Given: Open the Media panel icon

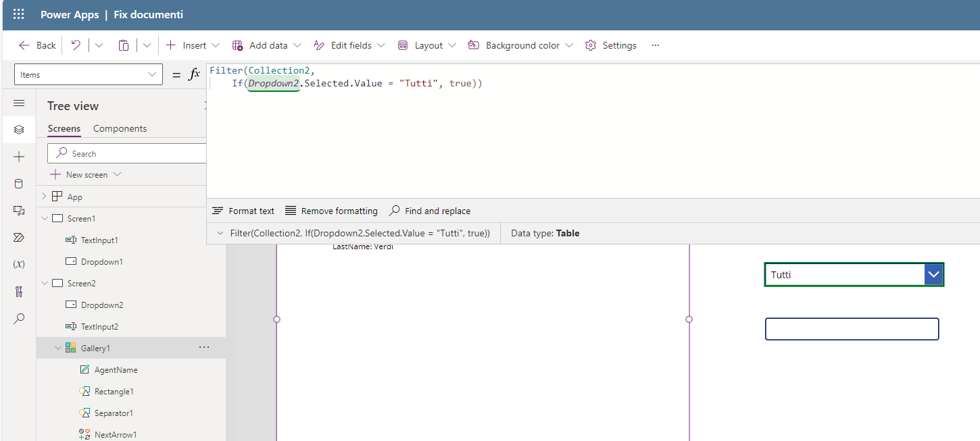Looking at the screenshot, I should [x=19, y=210].
